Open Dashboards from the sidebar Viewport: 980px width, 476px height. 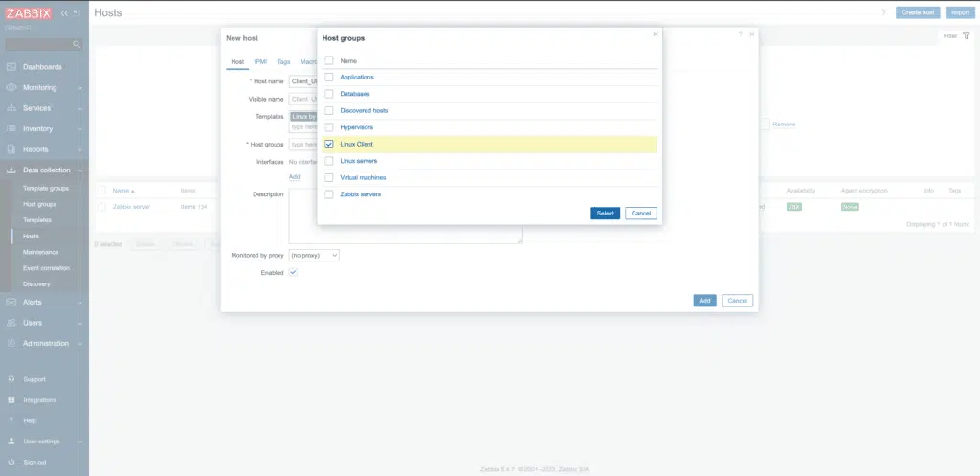click(42, 67)
